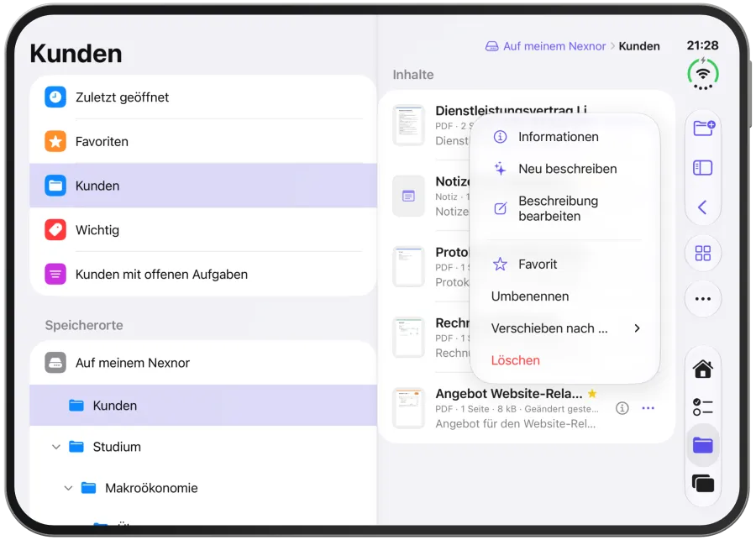Screen dimensions: 756x540
Task: Open the Wichtig tag icon
Action: pyautogui.click(x=55, y=230)
